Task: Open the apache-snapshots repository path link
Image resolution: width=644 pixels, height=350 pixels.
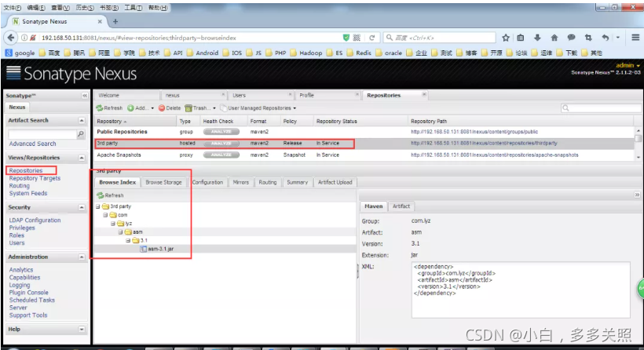Action: tap(495, 155)
